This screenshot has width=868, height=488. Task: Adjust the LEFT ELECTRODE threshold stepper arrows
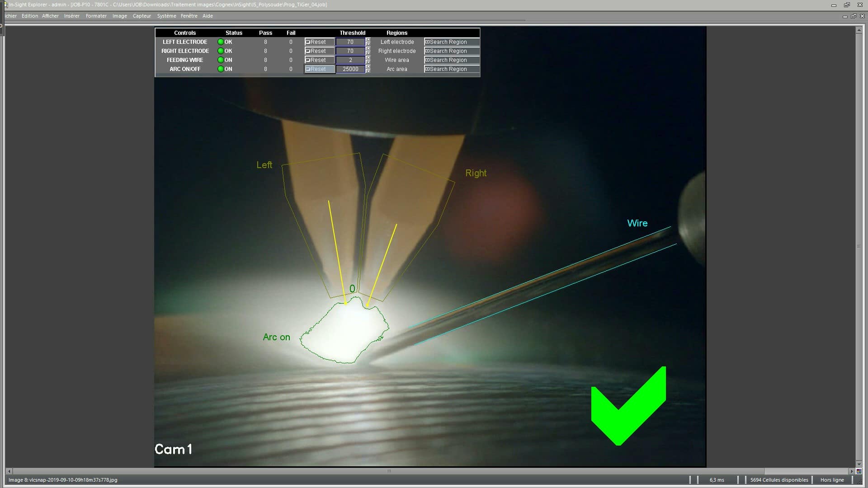[x=368, y=42]
